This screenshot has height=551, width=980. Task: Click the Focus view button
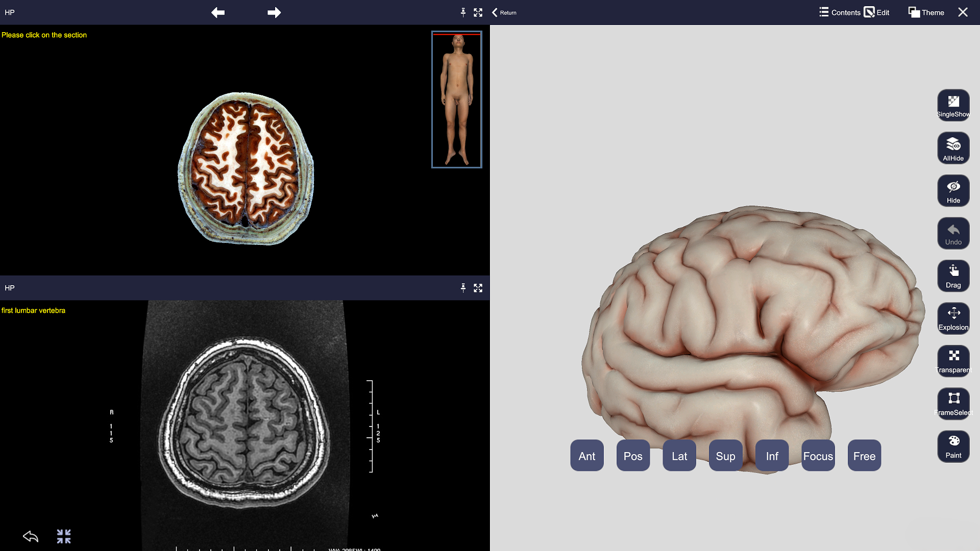pyautogui.click(x=818, y=456)
